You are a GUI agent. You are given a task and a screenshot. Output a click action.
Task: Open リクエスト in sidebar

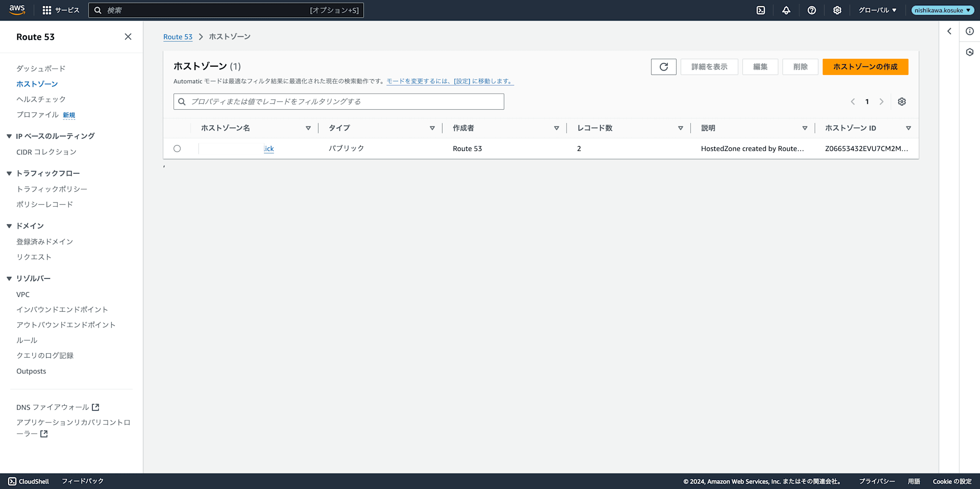[x=33, y=257]
